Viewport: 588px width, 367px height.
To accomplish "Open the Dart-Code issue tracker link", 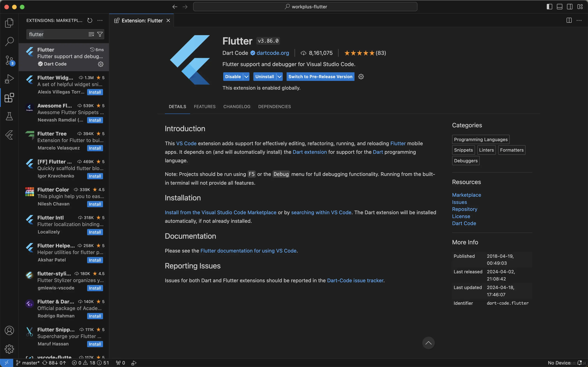I will tap(355, 280).
